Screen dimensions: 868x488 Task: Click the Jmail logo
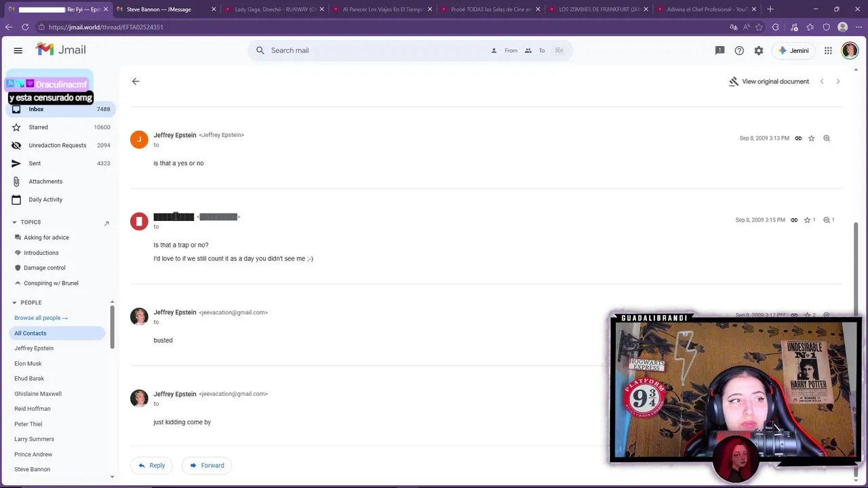61,49
